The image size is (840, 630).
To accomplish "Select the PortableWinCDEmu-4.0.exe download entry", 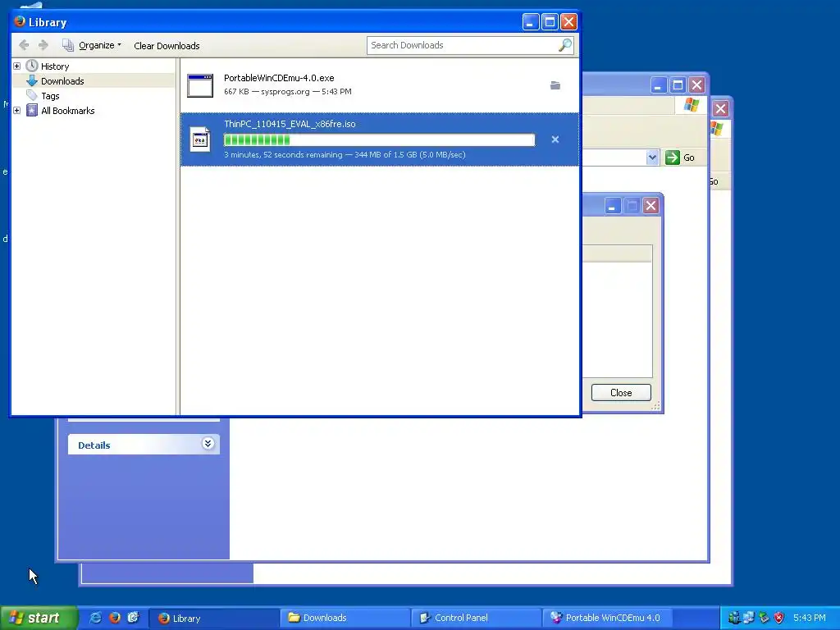I will click(x=380, y=85).
